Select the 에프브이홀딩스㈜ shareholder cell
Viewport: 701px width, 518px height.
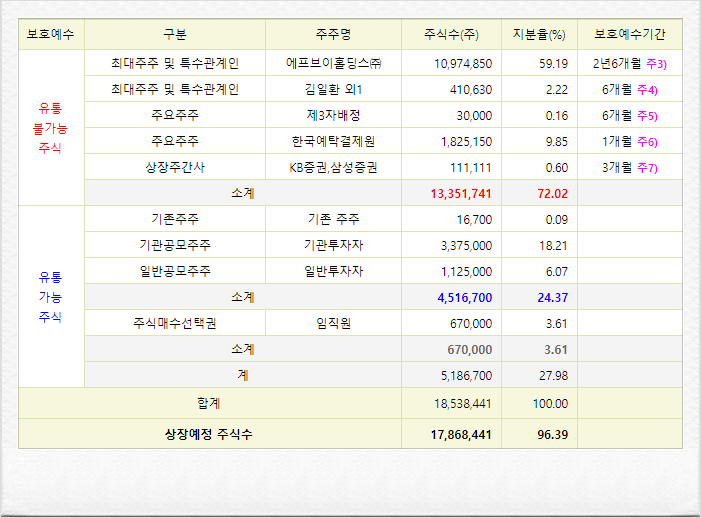pyautogui.click(x=333, y=63)
